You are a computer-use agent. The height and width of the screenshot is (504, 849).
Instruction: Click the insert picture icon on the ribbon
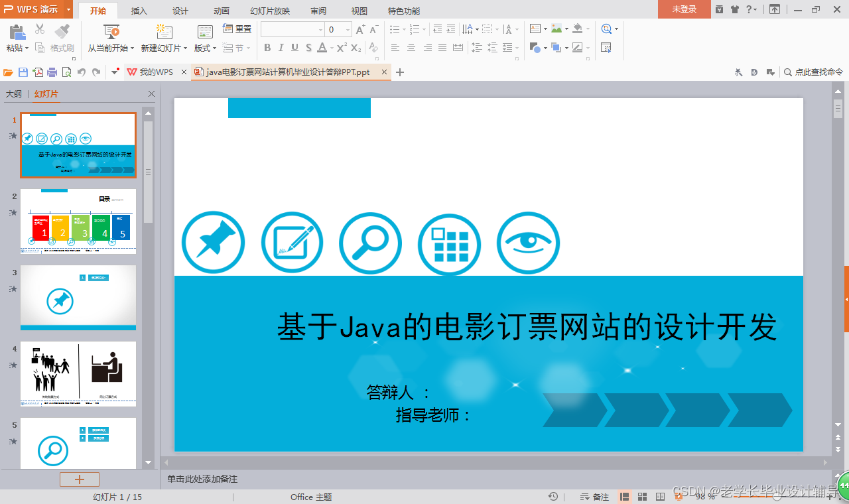coord(556,29)
